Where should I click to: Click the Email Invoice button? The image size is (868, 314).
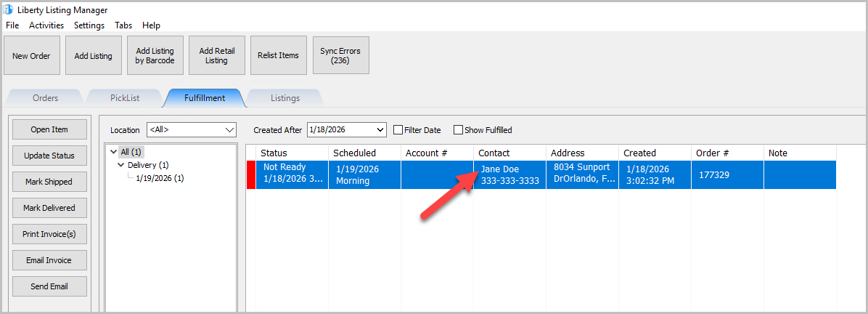pyautogui.click(x=49, y=260)
